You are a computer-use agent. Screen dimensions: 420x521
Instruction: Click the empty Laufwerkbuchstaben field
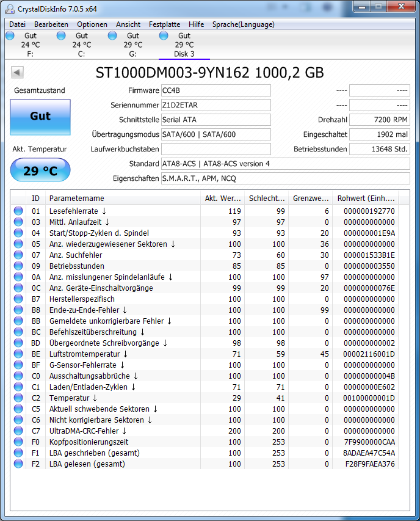[216, 149]
